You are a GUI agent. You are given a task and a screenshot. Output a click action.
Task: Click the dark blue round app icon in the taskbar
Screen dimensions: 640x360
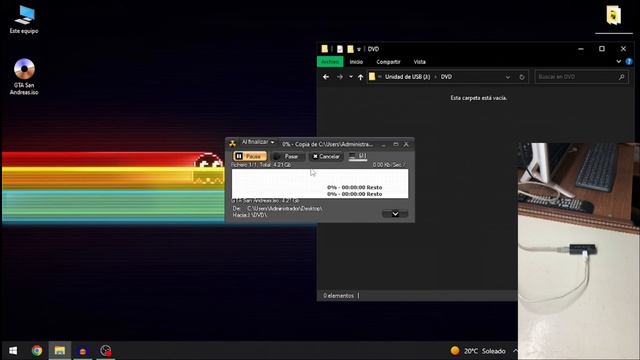click(x=83, y=351)
